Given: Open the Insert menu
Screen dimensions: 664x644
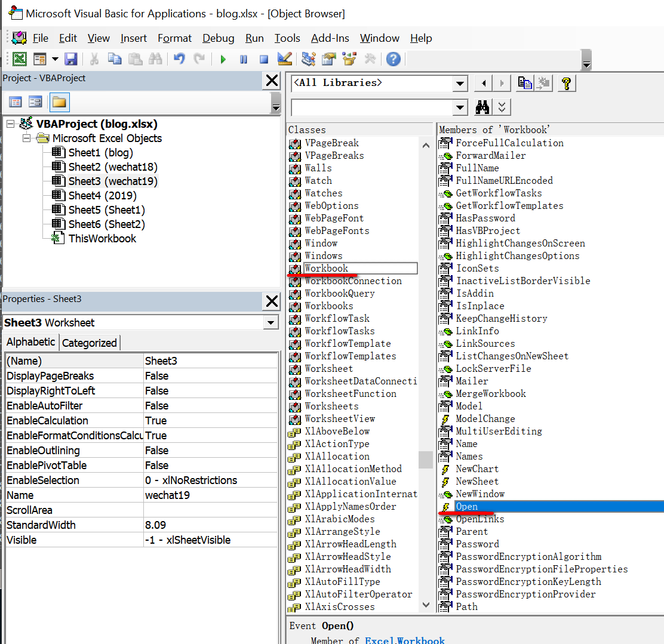Looking at the screenshot, I should (x=133, y=38).
